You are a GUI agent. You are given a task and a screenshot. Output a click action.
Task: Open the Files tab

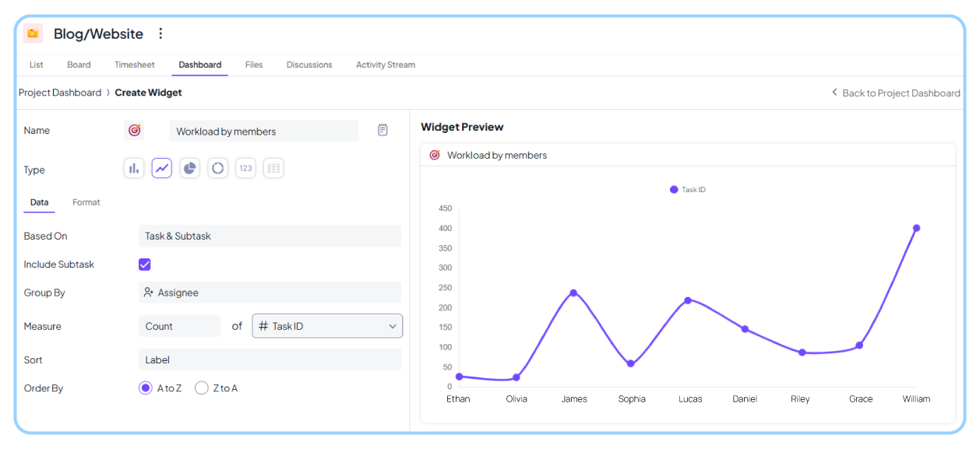[x=254, y=65]
